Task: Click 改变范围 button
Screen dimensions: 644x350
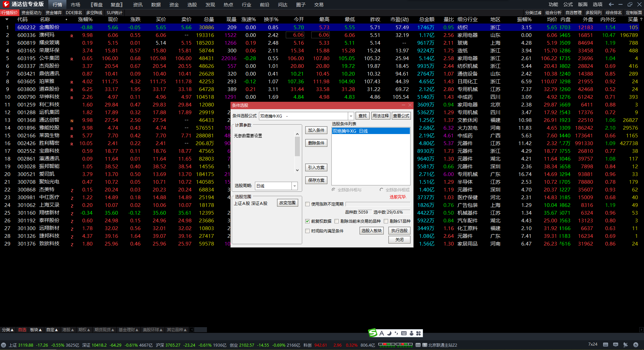Action: pos(287,203)
